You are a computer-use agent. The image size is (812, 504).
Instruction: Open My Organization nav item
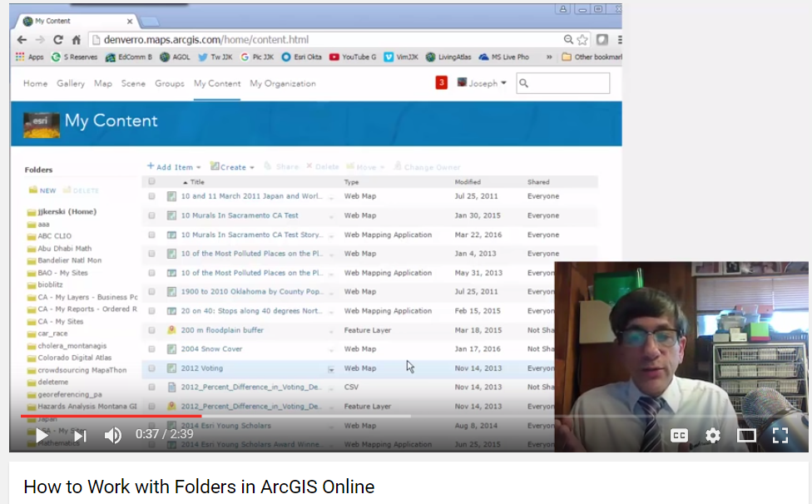(x=283, y=83)
